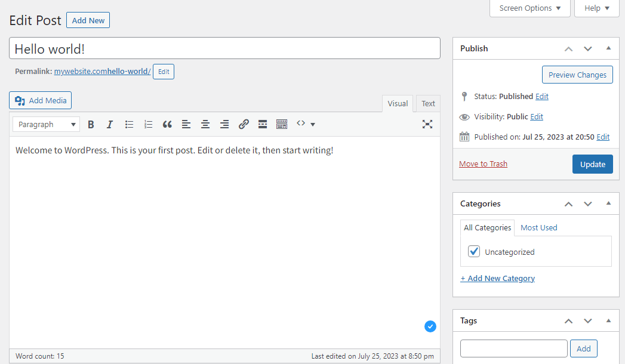Open the Add Media dialog
This screenshot has width=625, height=364.
coord(40,100)
